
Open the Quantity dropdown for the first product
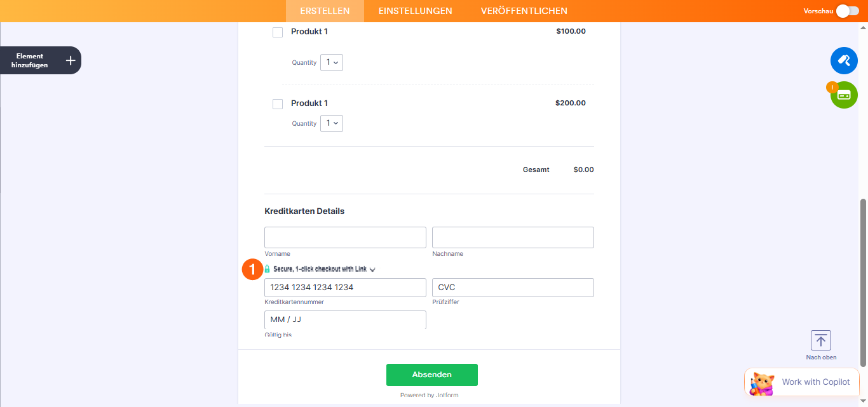click(x=331, y=62)
